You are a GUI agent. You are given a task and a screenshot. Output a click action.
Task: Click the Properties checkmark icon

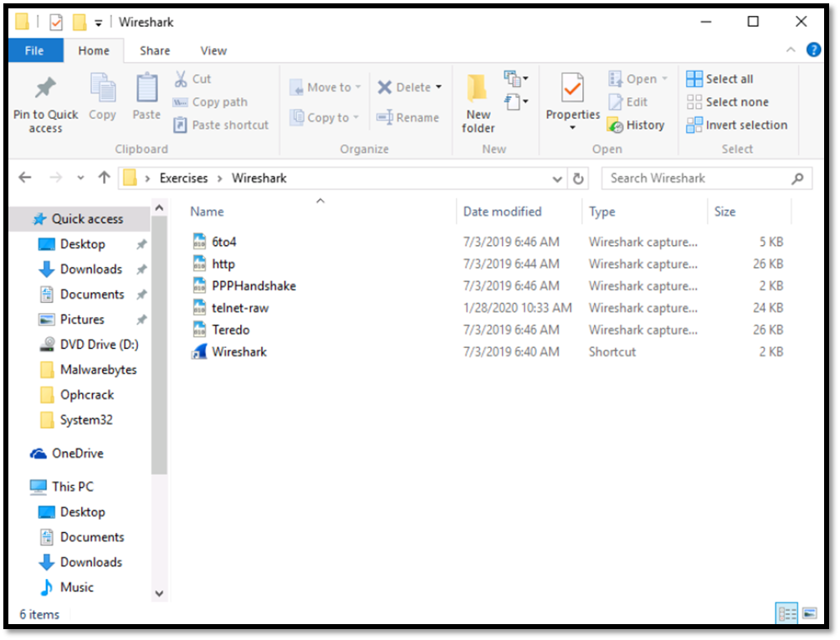572,88
